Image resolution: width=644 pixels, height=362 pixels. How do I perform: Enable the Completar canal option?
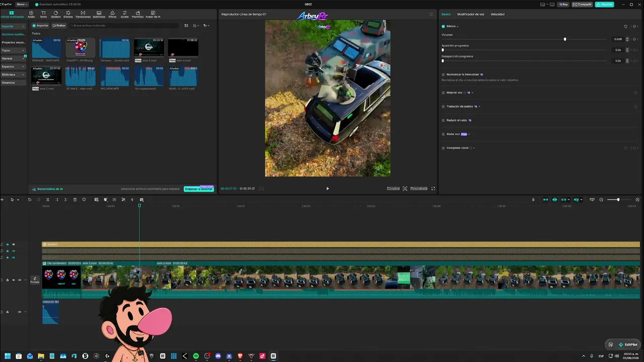(443, 148)
